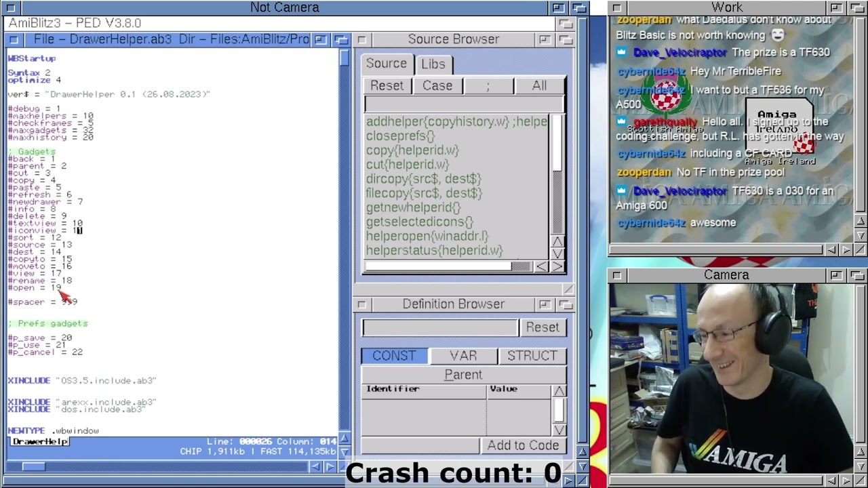Image resolution: width=868 pixels, height=488 pixels.
Task: Select getnewhelperid{} in the function list
Action: point(413,207)
